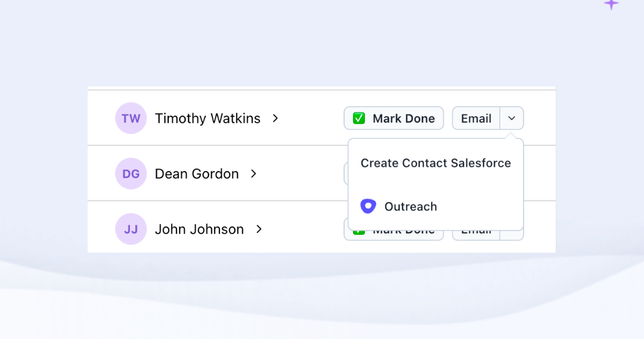This screenshot has height=339, width=644.
Task: Expand Timothy Watkins with the chevron arrow
Action: pyautogui.click(x=275, y=118)
